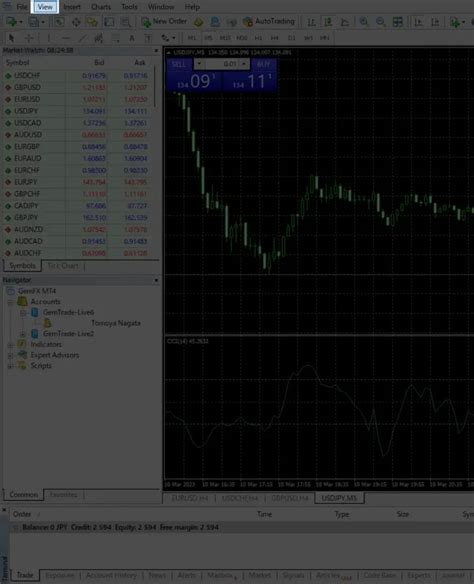
Task: Open the Account History terminal tab
Action: [x=111, y=575]
